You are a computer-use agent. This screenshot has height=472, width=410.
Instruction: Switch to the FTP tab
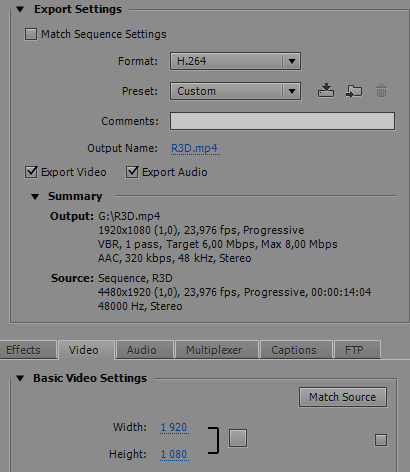coord(357,350)
